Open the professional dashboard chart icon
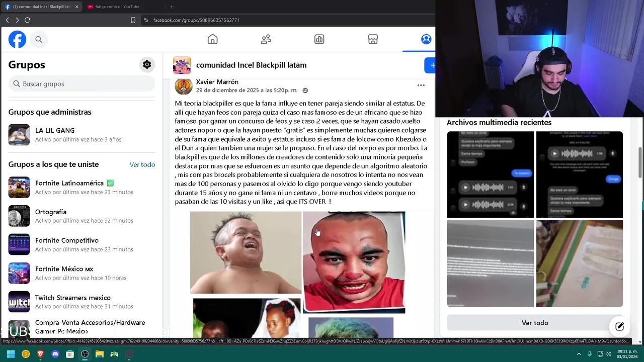 point(319,39)
